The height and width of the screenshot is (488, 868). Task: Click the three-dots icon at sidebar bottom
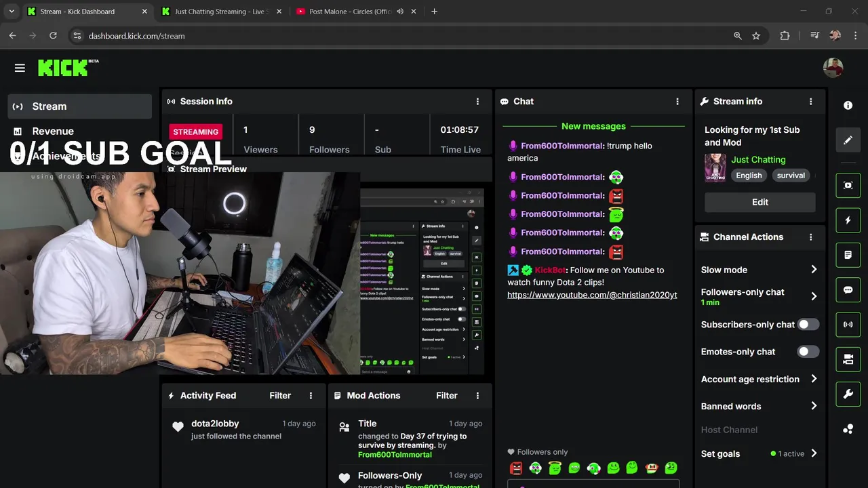[848, 429]
